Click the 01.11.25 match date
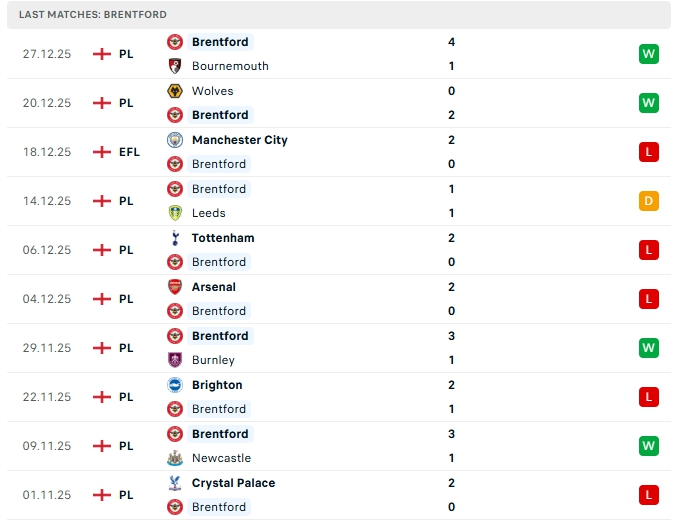The width and height of the screenshot is (683, 522). tap(47, 495)
